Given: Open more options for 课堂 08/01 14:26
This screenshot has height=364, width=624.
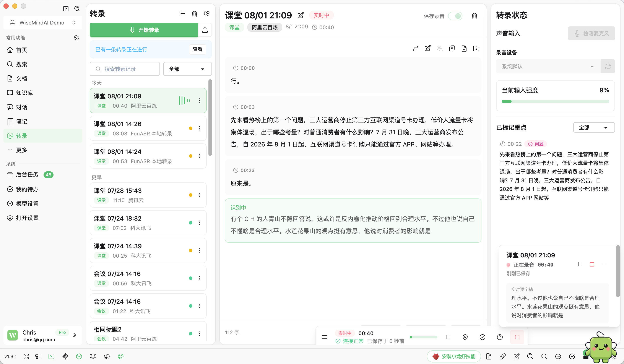Looking at the screenshot, I should (x=199, y=128).
